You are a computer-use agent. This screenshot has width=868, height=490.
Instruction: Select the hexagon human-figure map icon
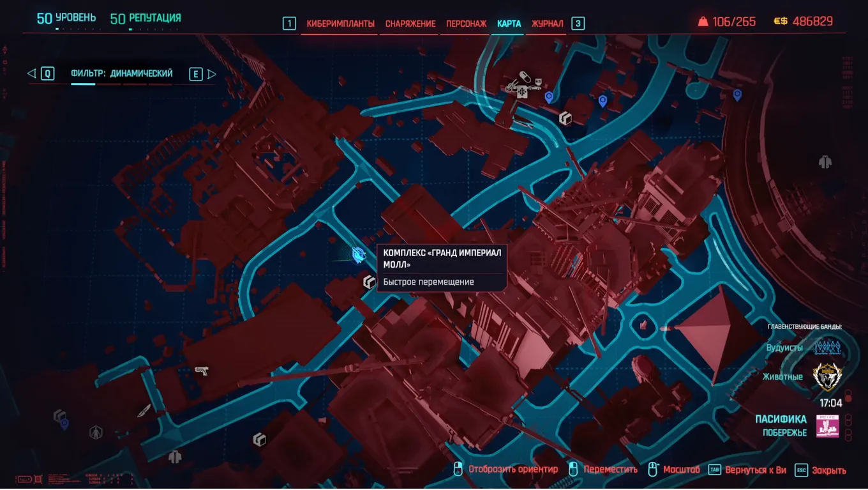click(x=96, y=433)
